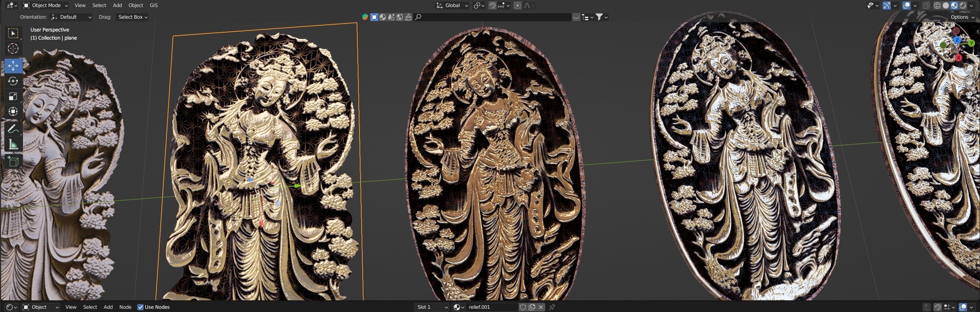Screen dimensions: 980x312
Task: Open the node editor Select menu
Action: point(90,307)
